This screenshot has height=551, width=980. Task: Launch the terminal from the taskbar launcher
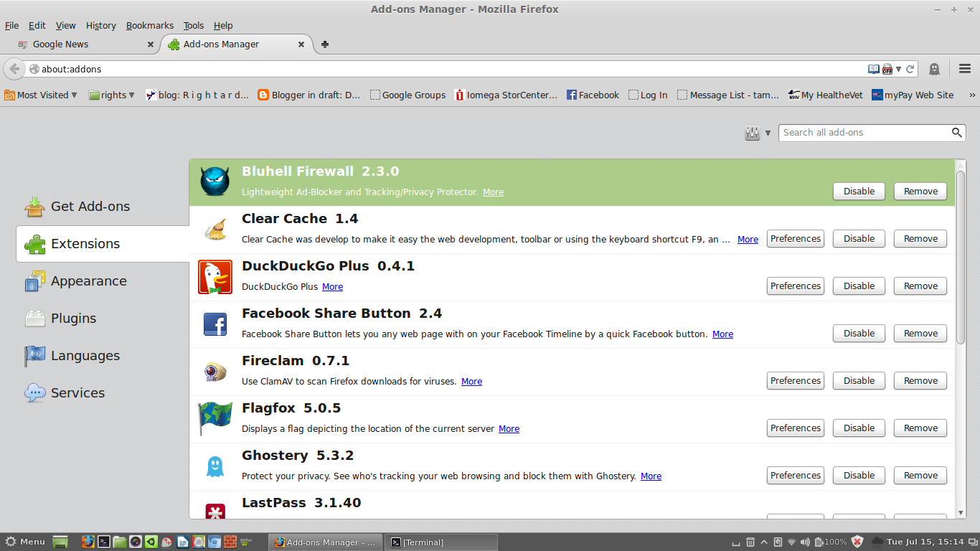103,542
